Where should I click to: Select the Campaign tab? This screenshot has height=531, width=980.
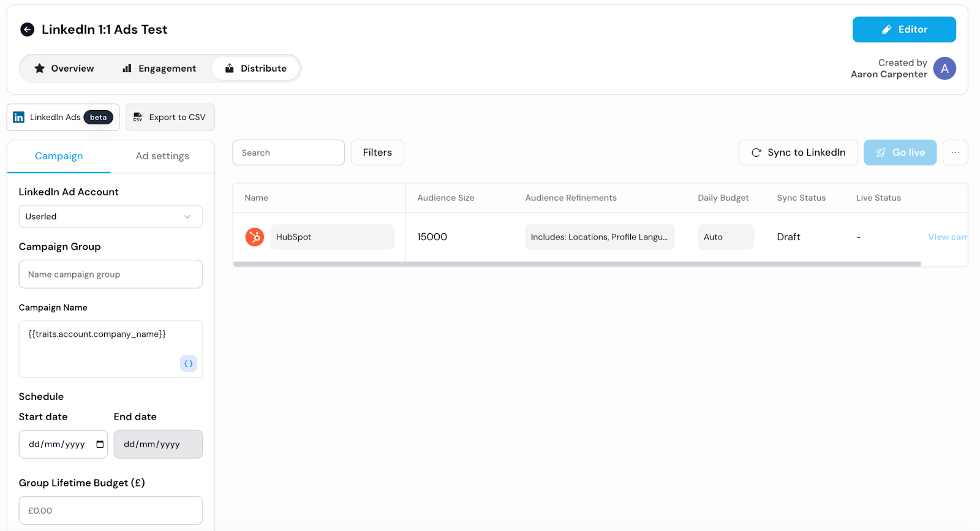coord(59,156)
